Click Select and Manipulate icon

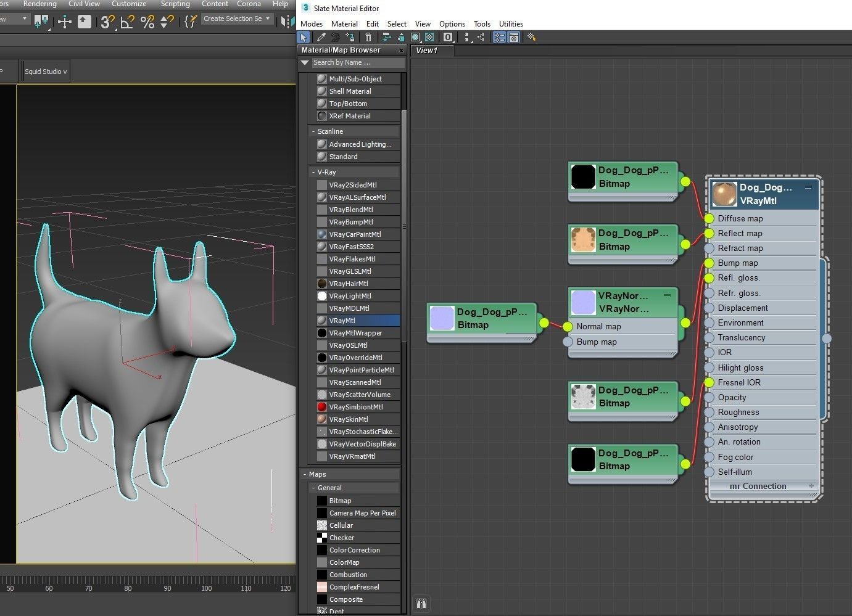click(x=65, y=22)
